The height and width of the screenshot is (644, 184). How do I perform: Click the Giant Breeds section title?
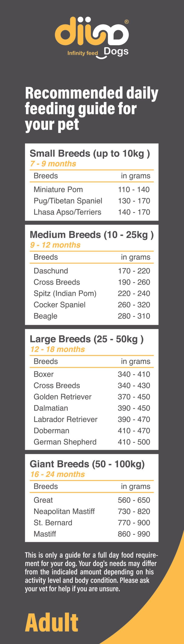(87, 464)
